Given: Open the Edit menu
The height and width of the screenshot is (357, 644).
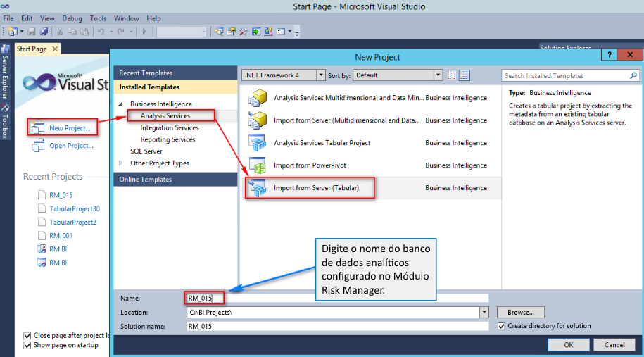Looking at the screenshot, I should point(27,18).
